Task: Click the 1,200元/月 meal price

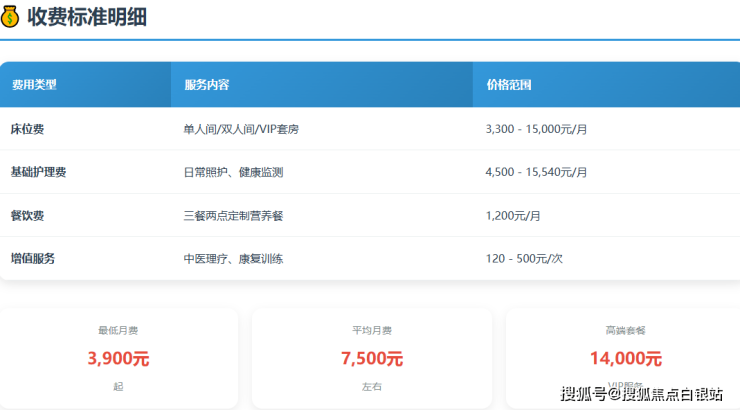Action: point(513,215)
